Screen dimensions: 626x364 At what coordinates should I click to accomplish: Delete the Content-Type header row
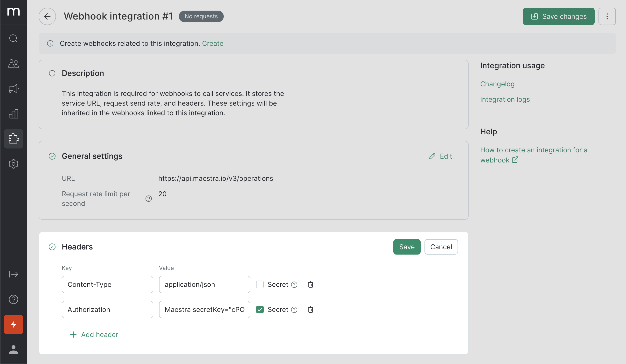coord(311,285)
